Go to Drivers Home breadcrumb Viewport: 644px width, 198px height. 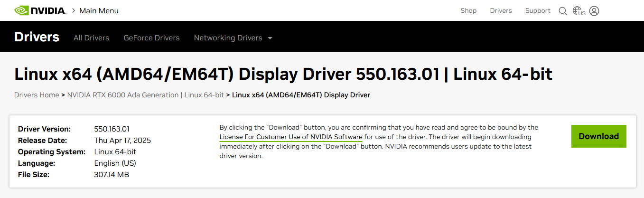[x=37, y=95]
